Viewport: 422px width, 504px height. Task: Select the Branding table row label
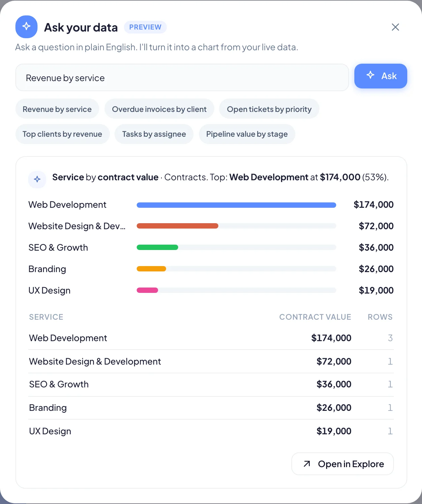pyautogui.click(x=48, y=408)
